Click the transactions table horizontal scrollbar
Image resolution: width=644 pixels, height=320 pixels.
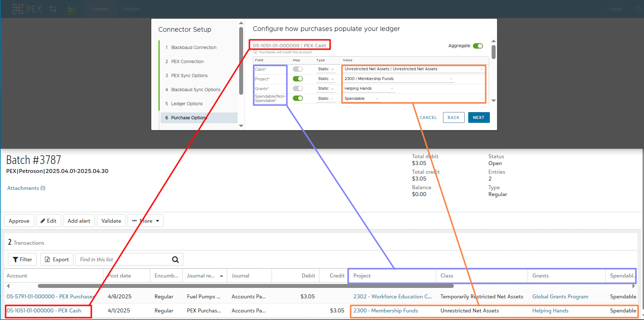click(x=246, y=286)
